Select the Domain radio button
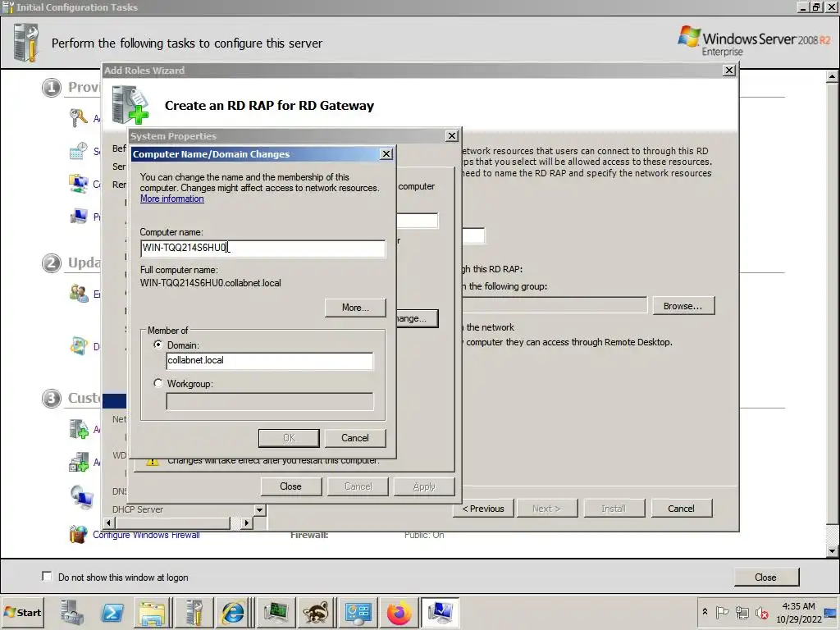Viewport: 840px width, 630px height. [x=158, y=345]
